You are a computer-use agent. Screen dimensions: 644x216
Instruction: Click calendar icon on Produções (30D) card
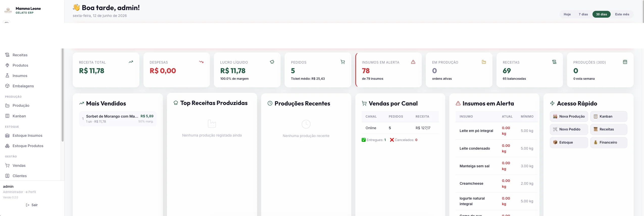[625, 62]
